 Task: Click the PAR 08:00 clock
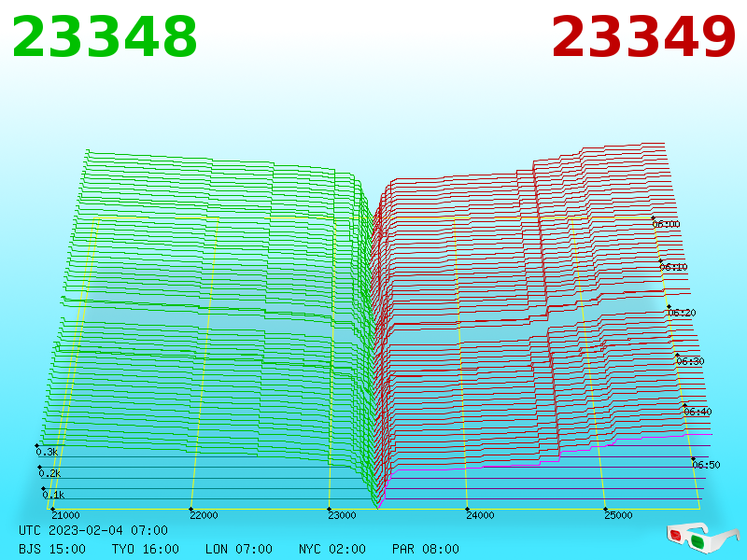pyautogui.click(x=426, y=549)
